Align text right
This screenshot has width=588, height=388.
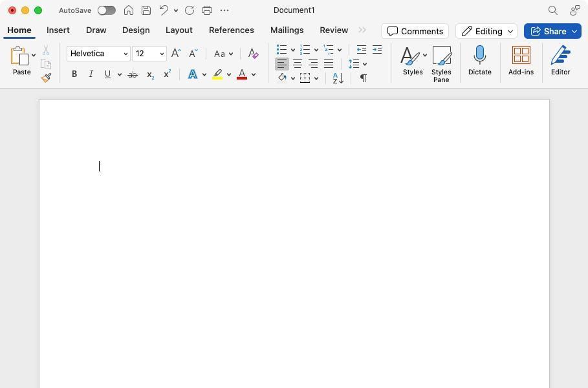pyautogui.click(x=313, y=64)
